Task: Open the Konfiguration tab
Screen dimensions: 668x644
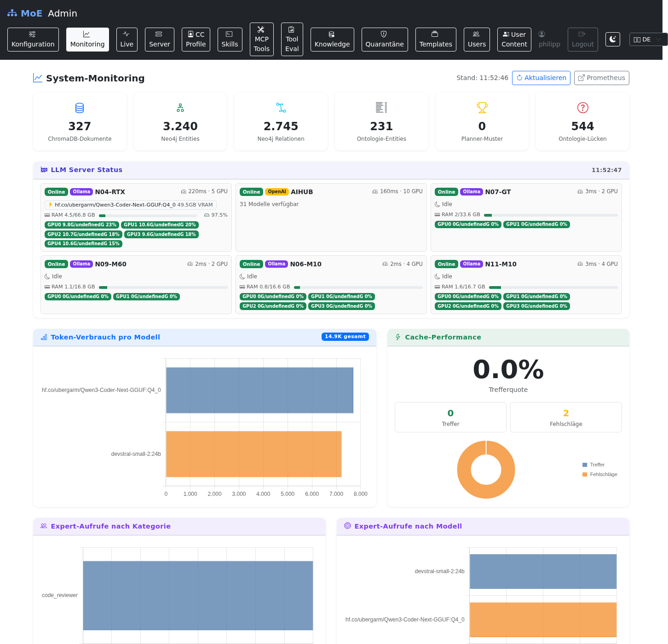Action: click(33, 40)
